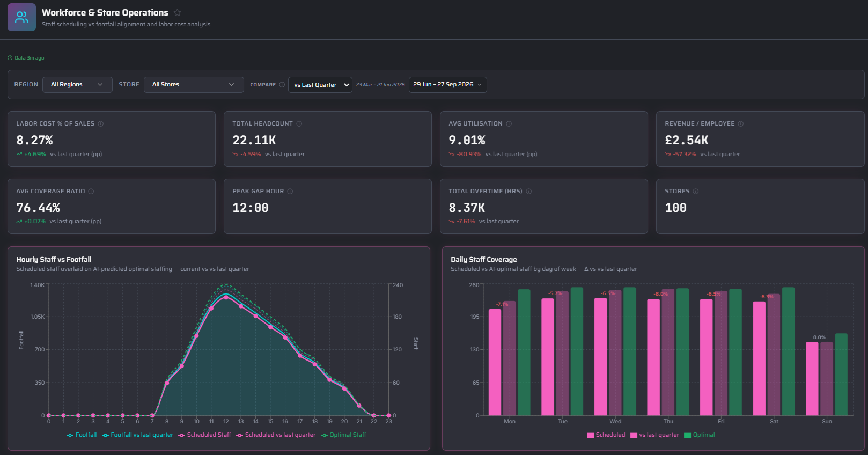Show info for Total Overtime (Hrs)
The image size is (868, 455).
(x=529, y=192)
